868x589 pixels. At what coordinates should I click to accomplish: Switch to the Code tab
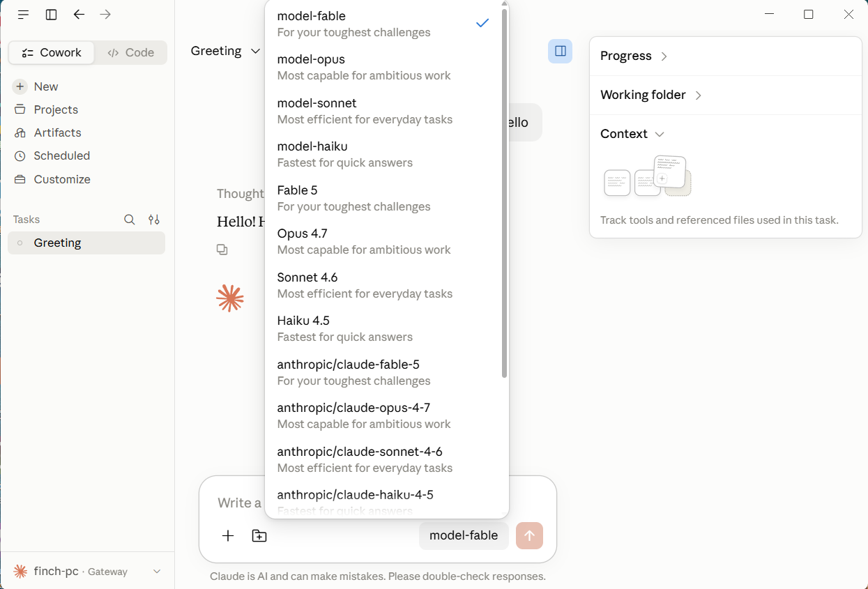[130, 52]
